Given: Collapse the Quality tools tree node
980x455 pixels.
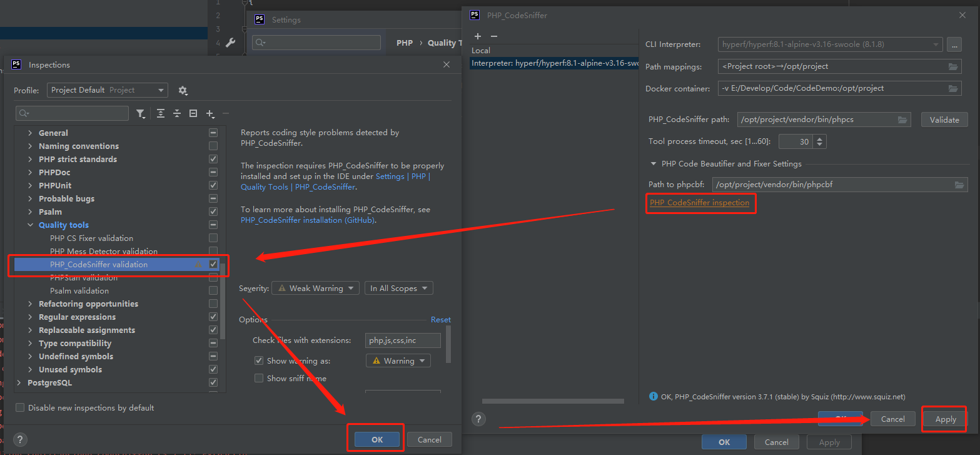Looking at the screenshot, I should [x=30, y=225].
